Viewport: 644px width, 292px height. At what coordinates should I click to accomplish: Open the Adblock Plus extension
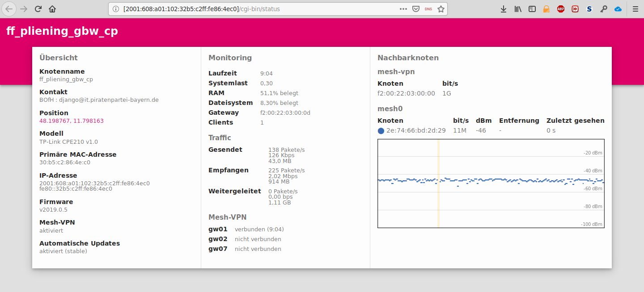[x=561, y=9]
